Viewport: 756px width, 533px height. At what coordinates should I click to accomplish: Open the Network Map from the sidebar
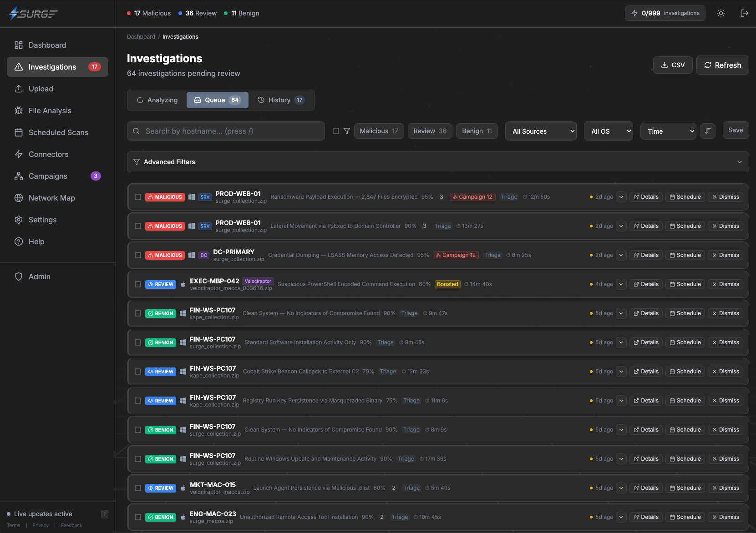(x=51, y=198)
